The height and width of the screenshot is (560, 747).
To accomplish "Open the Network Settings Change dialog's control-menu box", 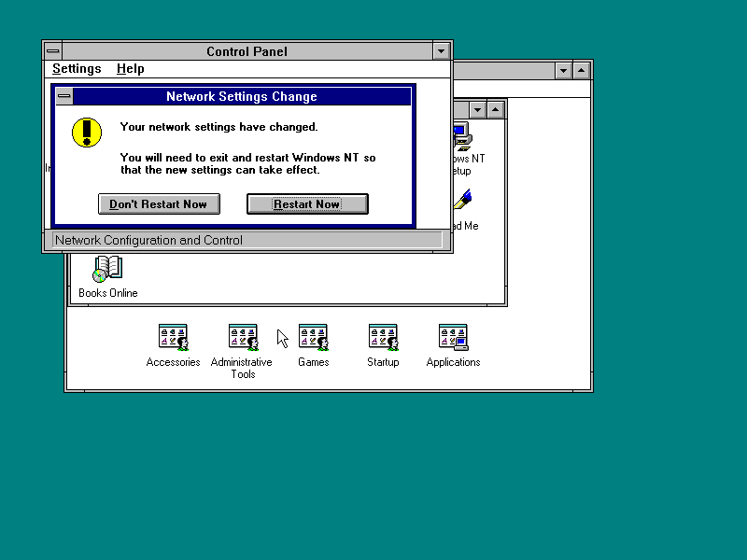I will tap(64, 96).
